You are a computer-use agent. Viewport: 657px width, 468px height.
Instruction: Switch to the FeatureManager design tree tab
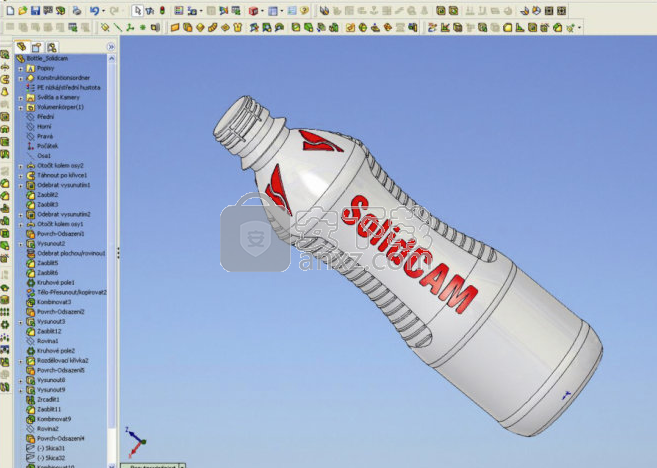(x=22, y=47)
